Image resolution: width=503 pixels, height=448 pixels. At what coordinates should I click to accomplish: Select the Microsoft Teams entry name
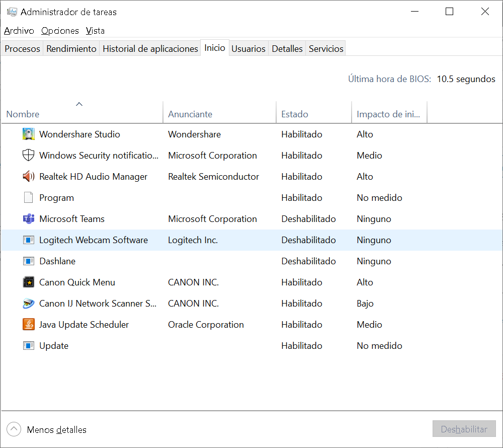pyautogui.click(x=72, y=219)
